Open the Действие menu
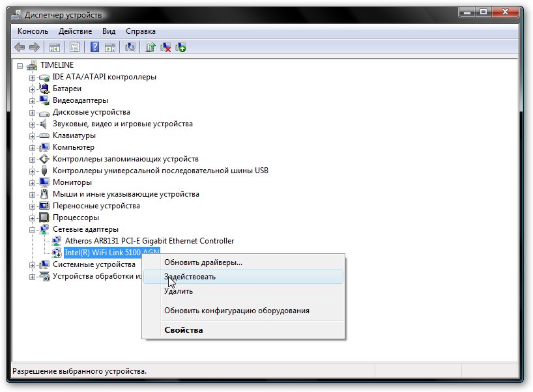This screenshot has height=392, width=533. coord(75,31)
